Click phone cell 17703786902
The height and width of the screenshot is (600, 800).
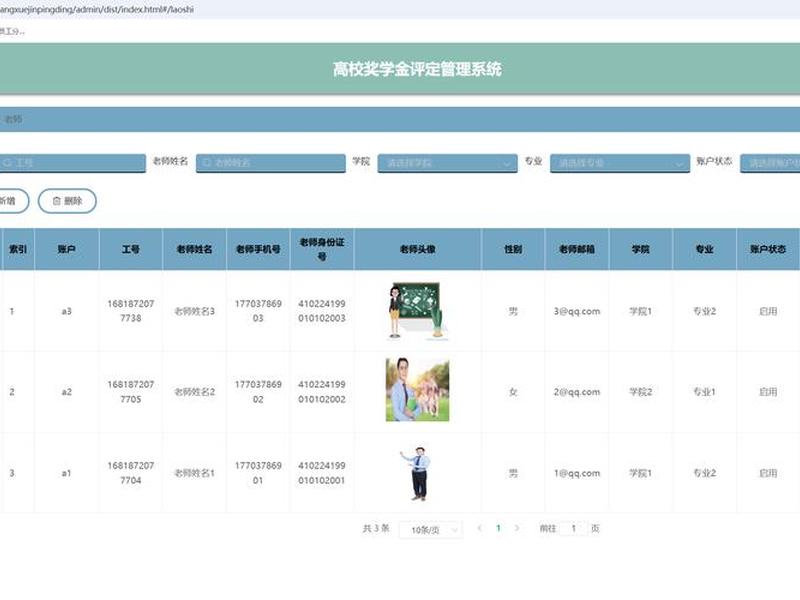point(258,392)
